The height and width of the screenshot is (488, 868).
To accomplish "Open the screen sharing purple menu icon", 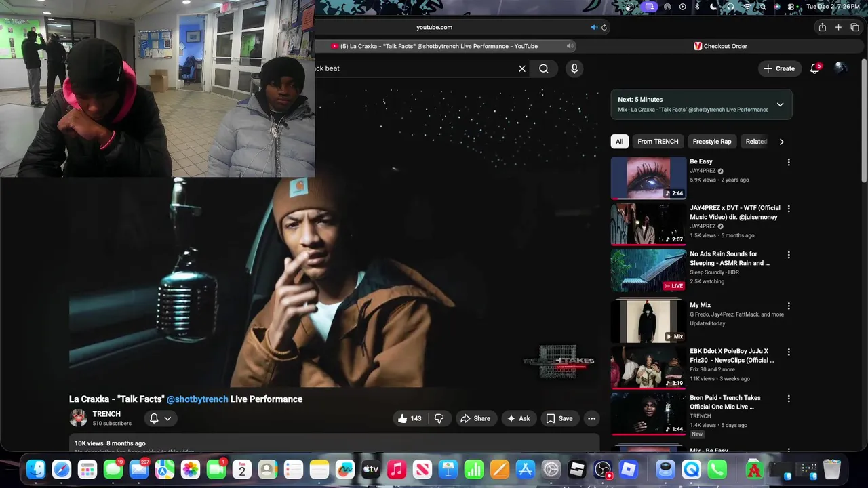I will point(650,7).
